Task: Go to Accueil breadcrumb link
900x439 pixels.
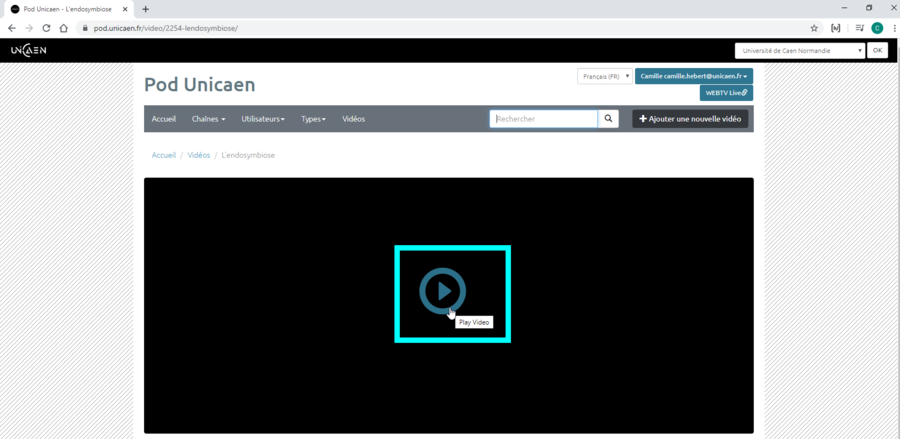Action: click(x=164, y=156)
